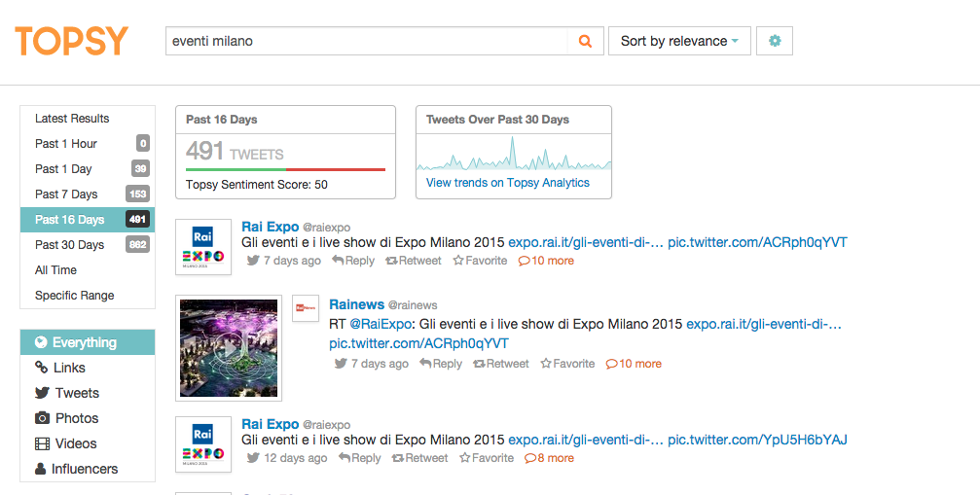This screenshot has height=495, width=980.
Task: Reply to the 12 days ago Rai Expo tweet
Action: click(x=359, y=457)
